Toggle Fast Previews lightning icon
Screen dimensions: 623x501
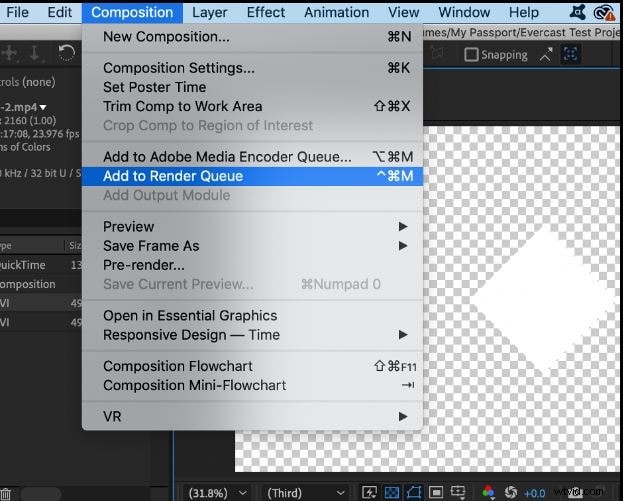point(369,493)
